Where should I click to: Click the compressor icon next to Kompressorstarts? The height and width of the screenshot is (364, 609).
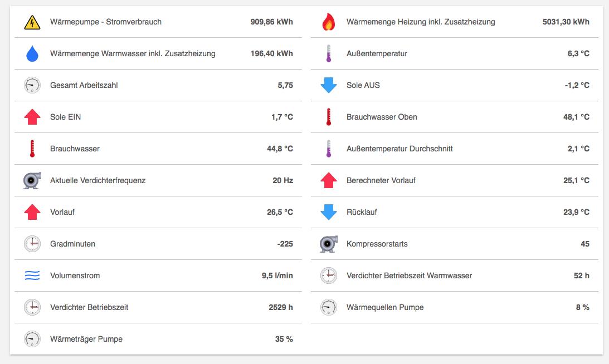329,244
